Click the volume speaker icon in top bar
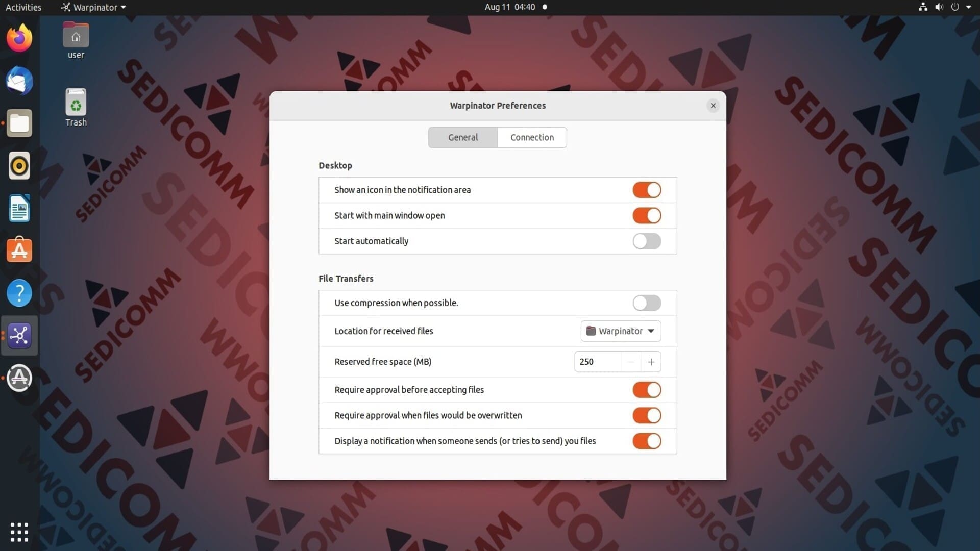 click(939, 7)
